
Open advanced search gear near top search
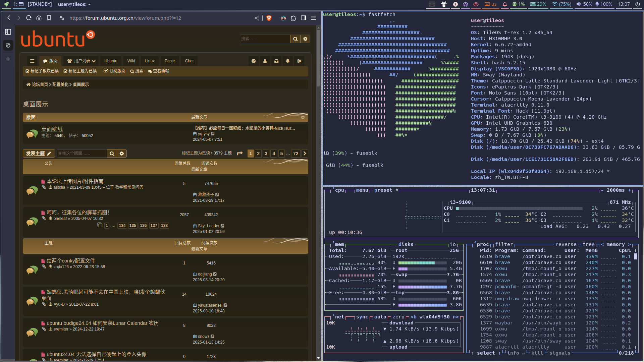click(x=305, y=39)
